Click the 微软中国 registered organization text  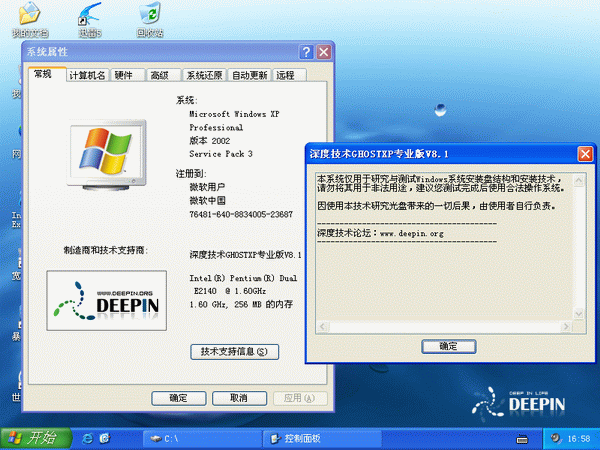click(207, 201)
